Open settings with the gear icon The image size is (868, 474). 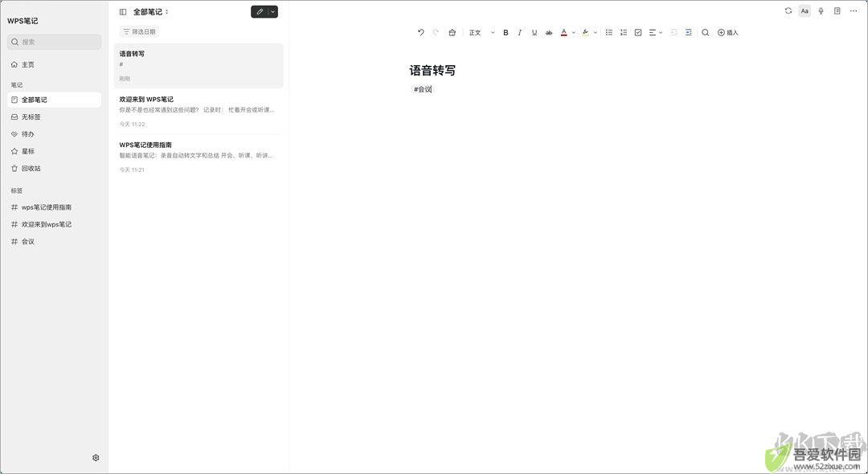(96, 458)
